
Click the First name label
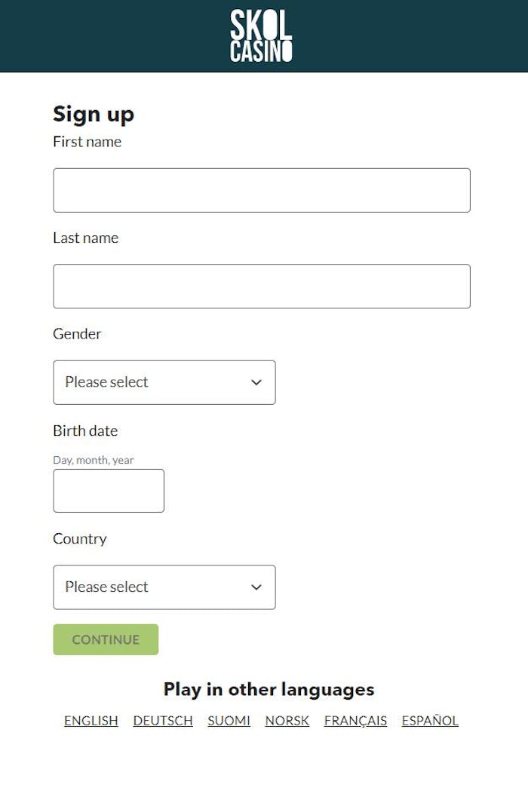pos(87,142)
